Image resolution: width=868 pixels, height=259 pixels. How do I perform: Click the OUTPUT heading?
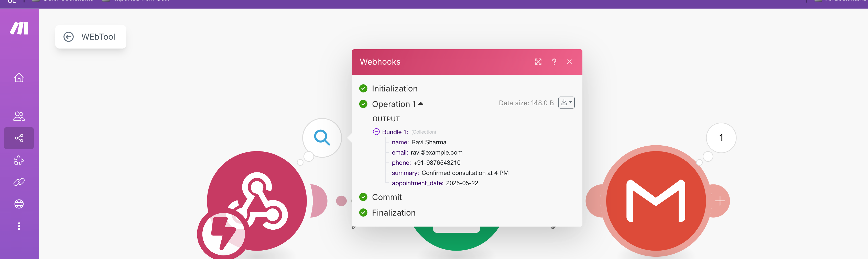pyautogui.click(x=386, y=119)
